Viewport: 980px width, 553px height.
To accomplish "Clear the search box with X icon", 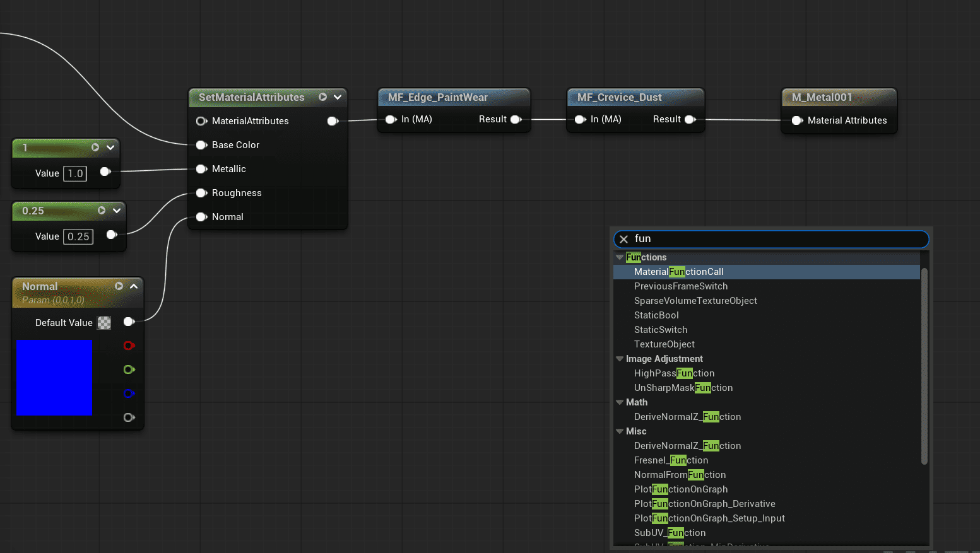I will coord(623,239).
